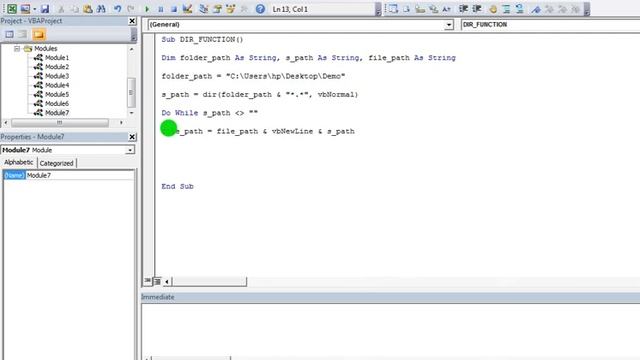Collapse the Modules folder
640x360 pixels.
coord(17,49)
